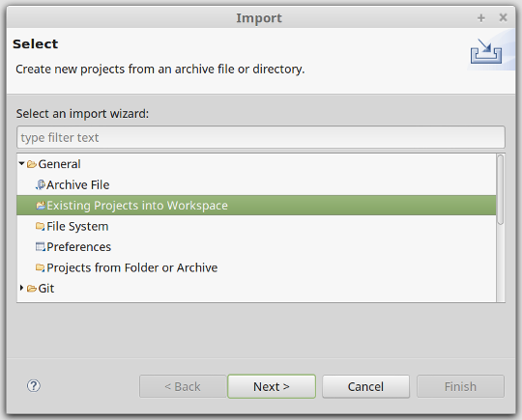Collapse the General category
This screenshot has height=420, width=522.
[x=21, y=163]
